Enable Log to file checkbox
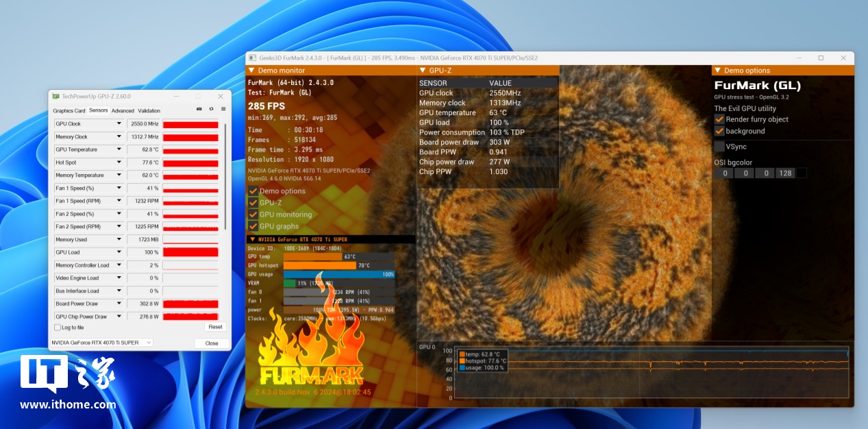868x429 pixels. (58, 328)
